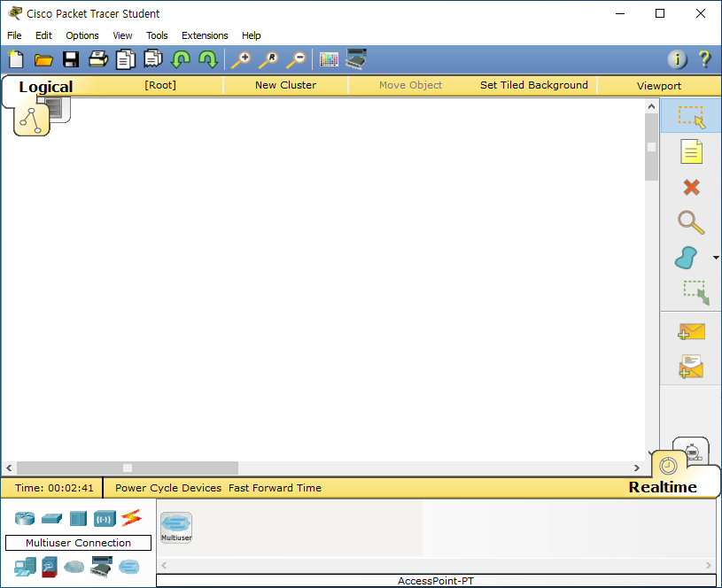
Task: Click the Add Simple PDU envelope
Action: click(691, 331)
